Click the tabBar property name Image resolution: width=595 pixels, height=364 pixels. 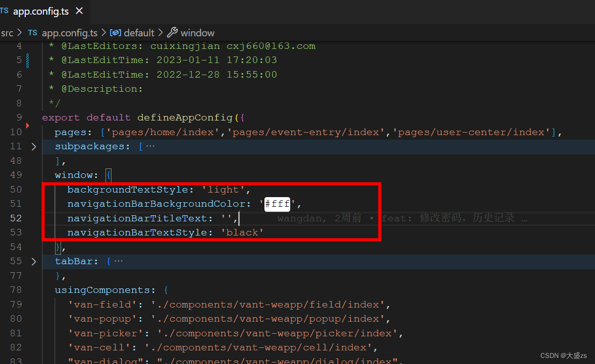coord(73,261)
